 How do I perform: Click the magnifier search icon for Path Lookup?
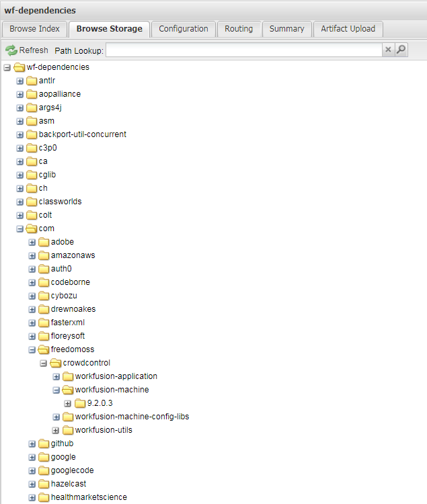401,50
